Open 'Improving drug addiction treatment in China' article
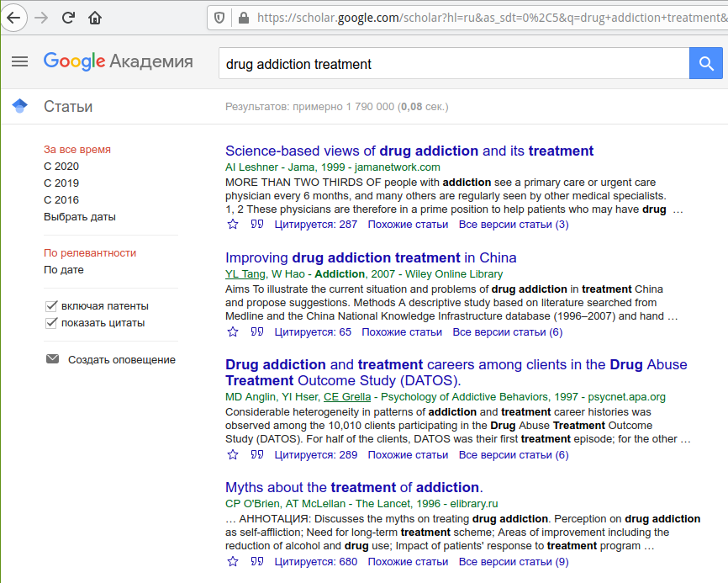 click(371, 257)
